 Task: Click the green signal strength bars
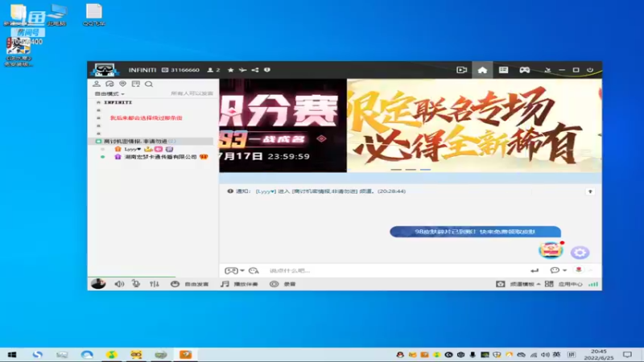pos(593,284)
